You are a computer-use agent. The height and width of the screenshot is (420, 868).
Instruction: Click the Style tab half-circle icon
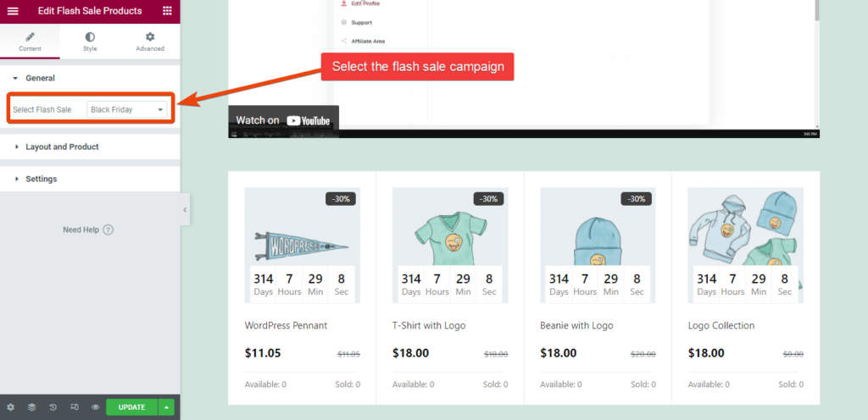pyautogui.click(x=90, y=36)
